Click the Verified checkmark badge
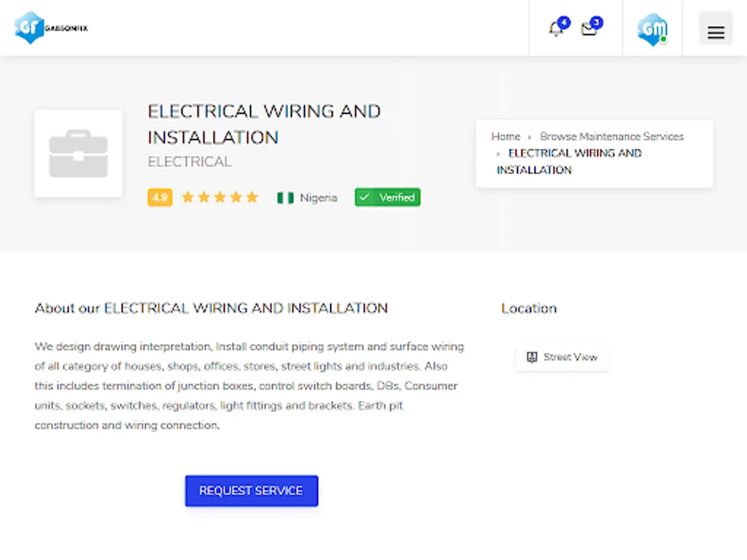This screenshot has width=747, height=560. coord(387,197)
